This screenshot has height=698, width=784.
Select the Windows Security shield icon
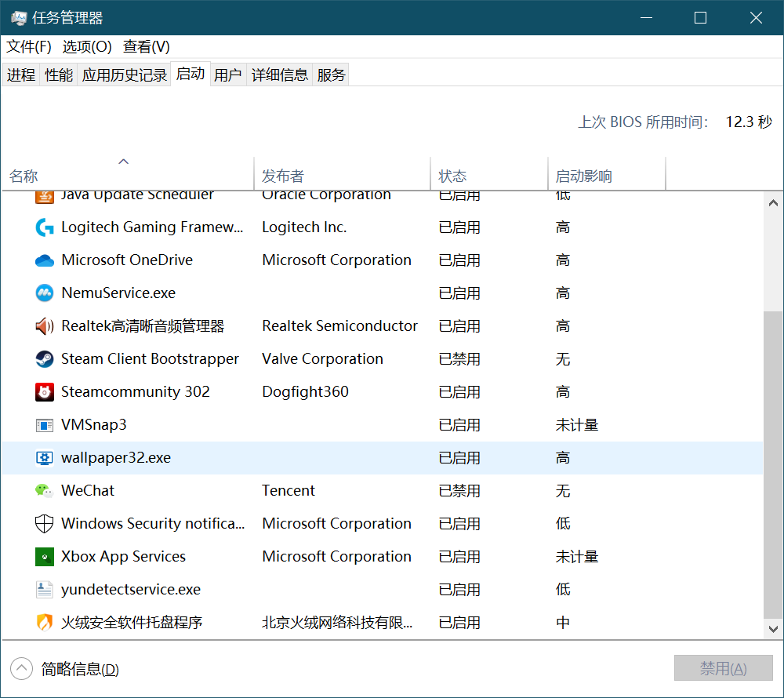click(x=45, y=524)
